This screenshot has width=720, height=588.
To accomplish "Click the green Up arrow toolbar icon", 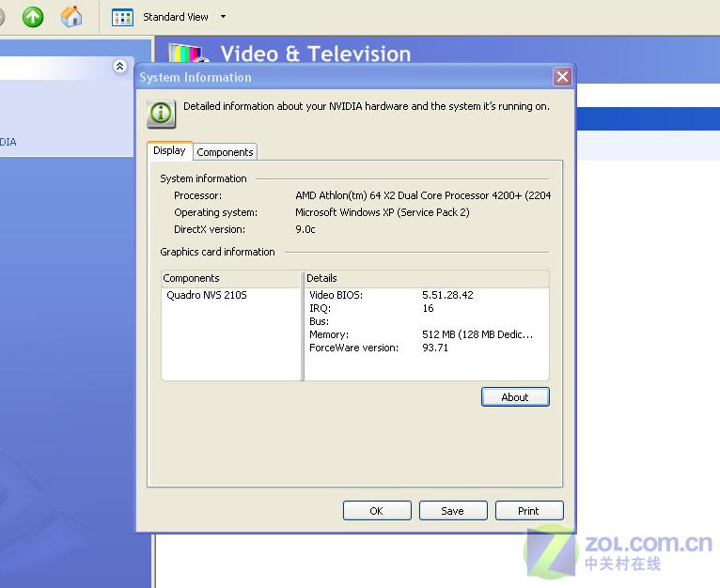I will coord(33,17).
